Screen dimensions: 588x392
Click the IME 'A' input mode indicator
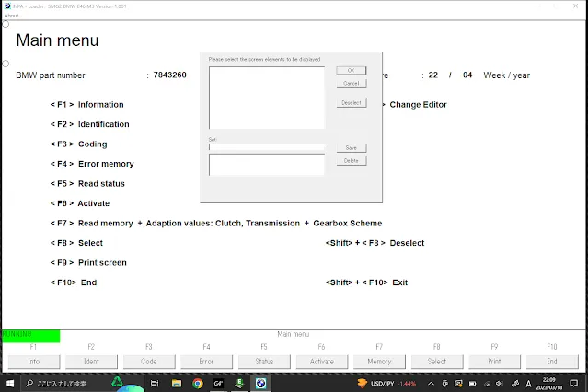point(528,384)
